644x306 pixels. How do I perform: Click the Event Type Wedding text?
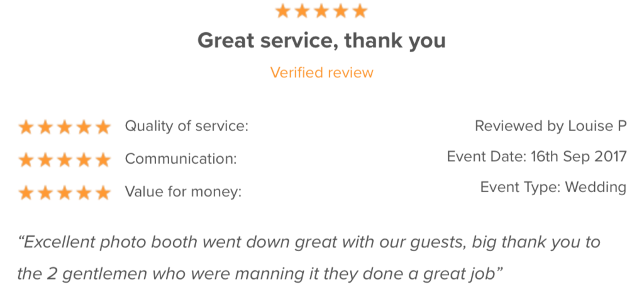(553, 187)
